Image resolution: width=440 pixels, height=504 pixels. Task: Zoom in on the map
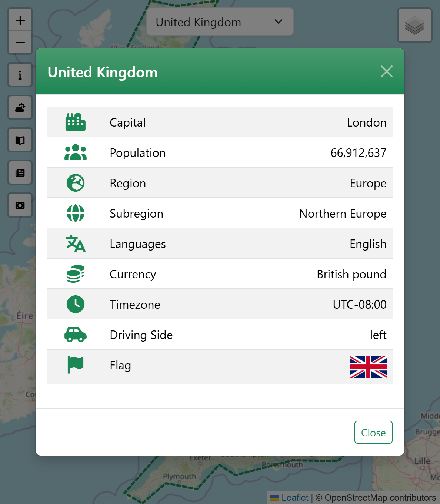(x=20, y=20)
